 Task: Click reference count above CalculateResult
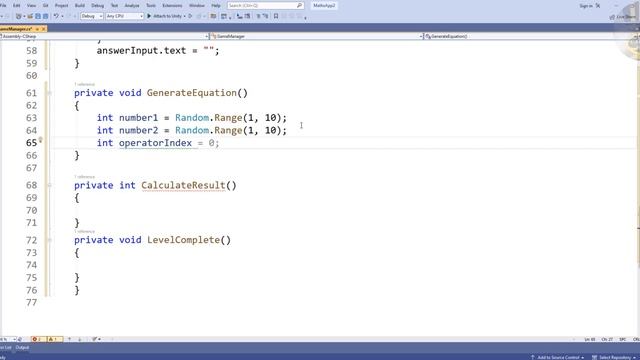84,177
